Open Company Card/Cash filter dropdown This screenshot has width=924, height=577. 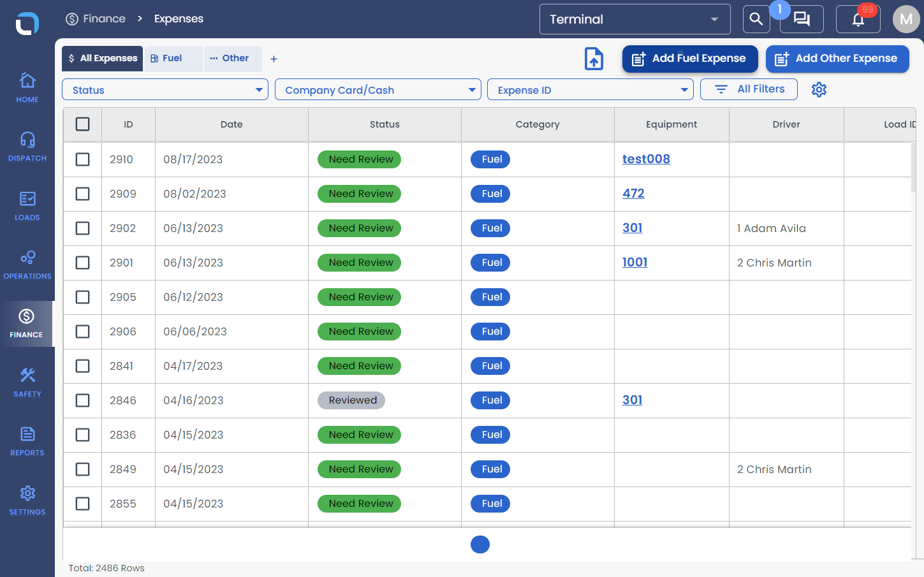tap(378, 90)
